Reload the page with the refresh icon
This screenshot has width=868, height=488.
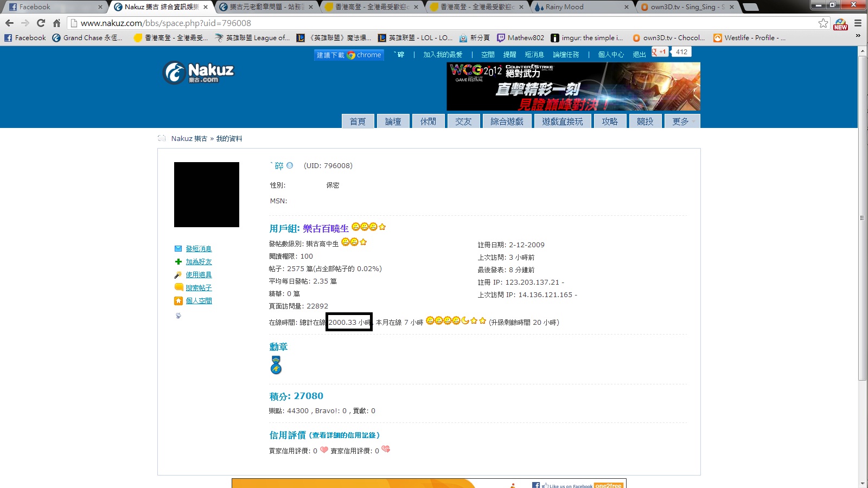[41, 23]
